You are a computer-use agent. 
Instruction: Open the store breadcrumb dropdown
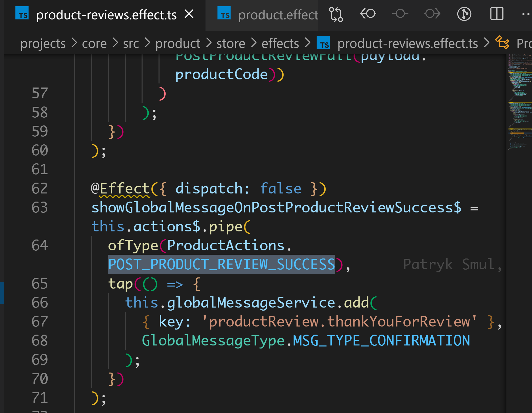pyautogui.click(x=231, y=44)
